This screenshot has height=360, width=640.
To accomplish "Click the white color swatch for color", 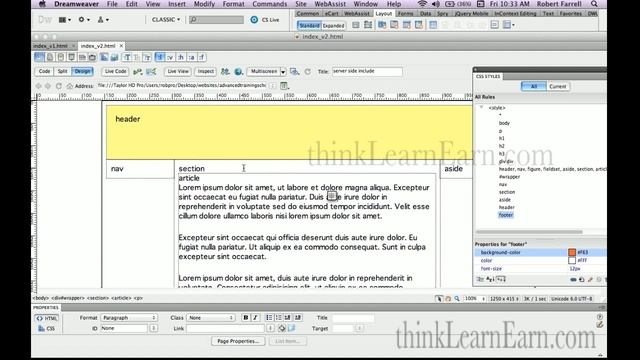I will [572, 260].
